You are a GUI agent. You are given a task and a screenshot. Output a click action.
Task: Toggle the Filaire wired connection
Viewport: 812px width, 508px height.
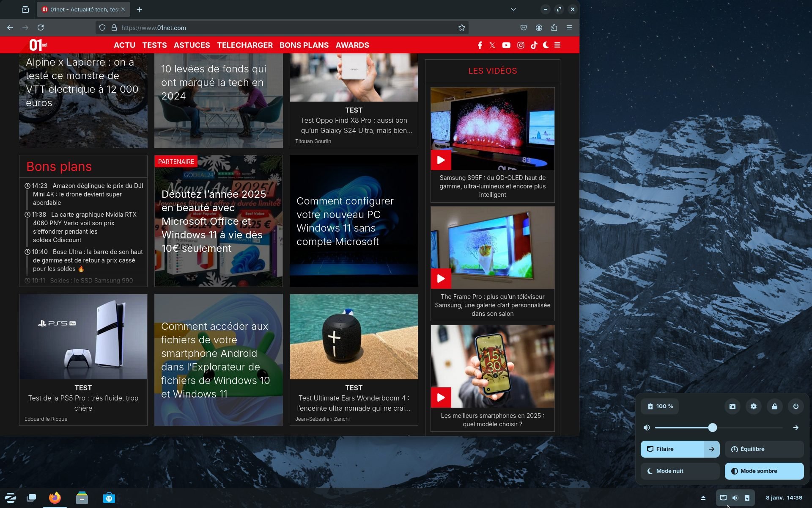point(672,449)
